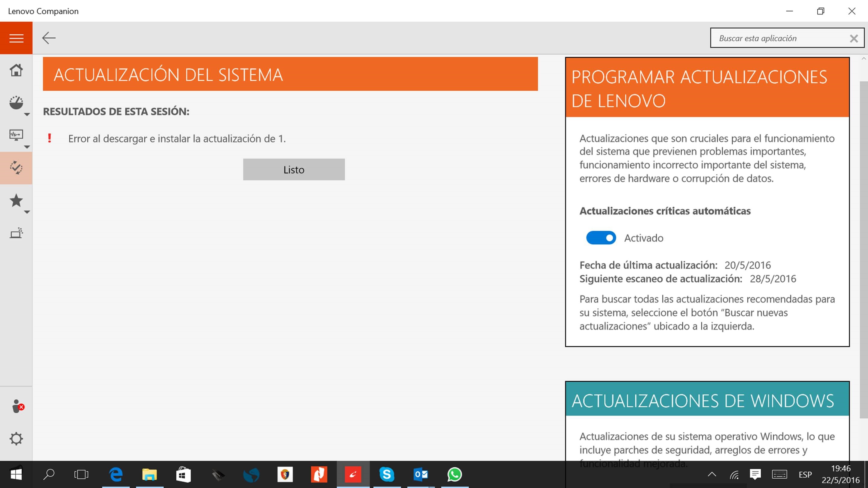Open the Wi-Fi network tray icon
868x488 pixels.
tap(734, 474)
